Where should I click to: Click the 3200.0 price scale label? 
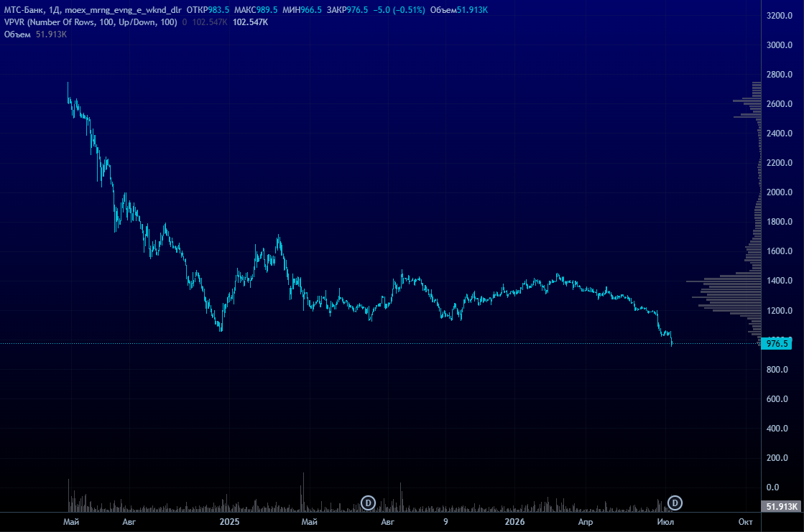(780, 15)
